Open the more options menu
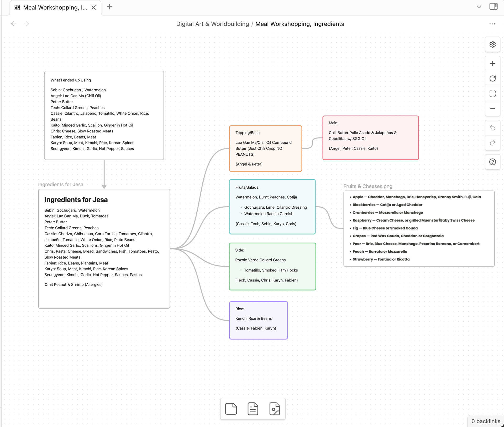504x427 pixels. coord(492,24)
